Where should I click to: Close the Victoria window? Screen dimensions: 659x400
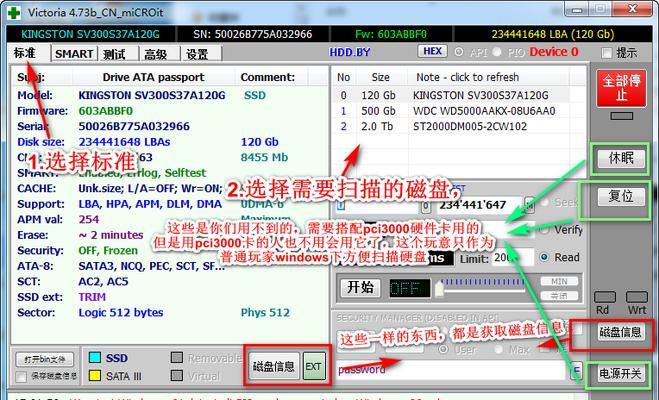[x=632, y=8]
